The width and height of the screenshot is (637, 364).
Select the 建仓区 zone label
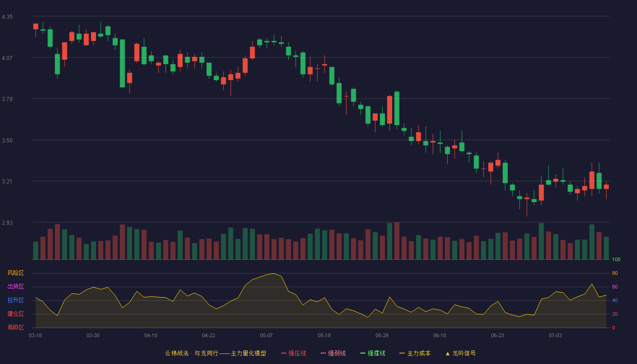(15, 314)
